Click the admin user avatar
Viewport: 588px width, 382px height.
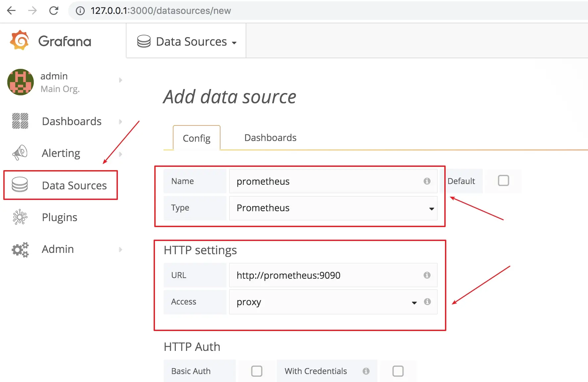tap(21, 82)
